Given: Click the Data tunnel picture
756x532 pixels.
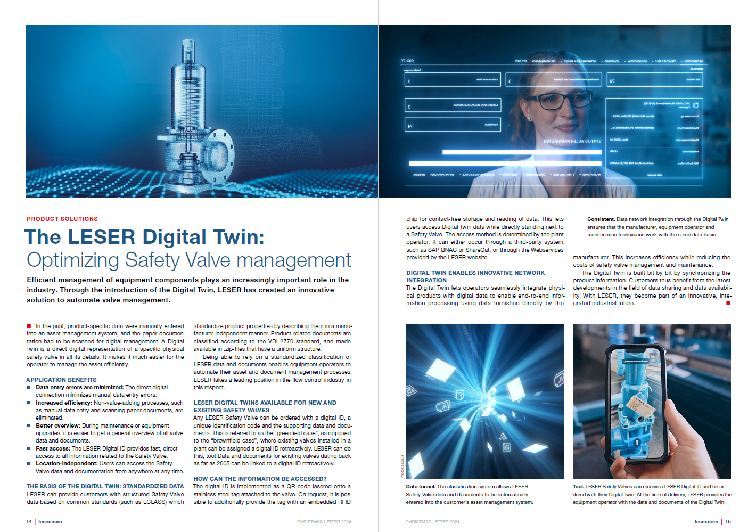Looking at the screenshot, I should (484, 401).
